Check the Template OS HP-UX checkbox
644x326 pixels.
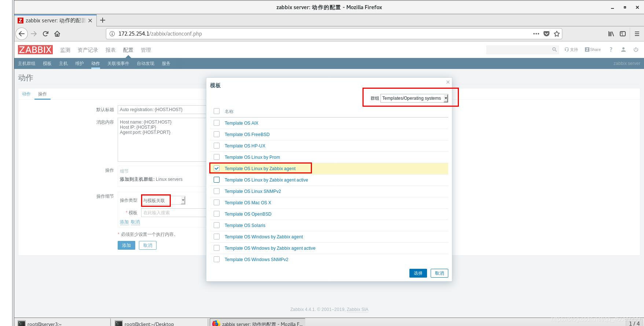click(217, 146)
